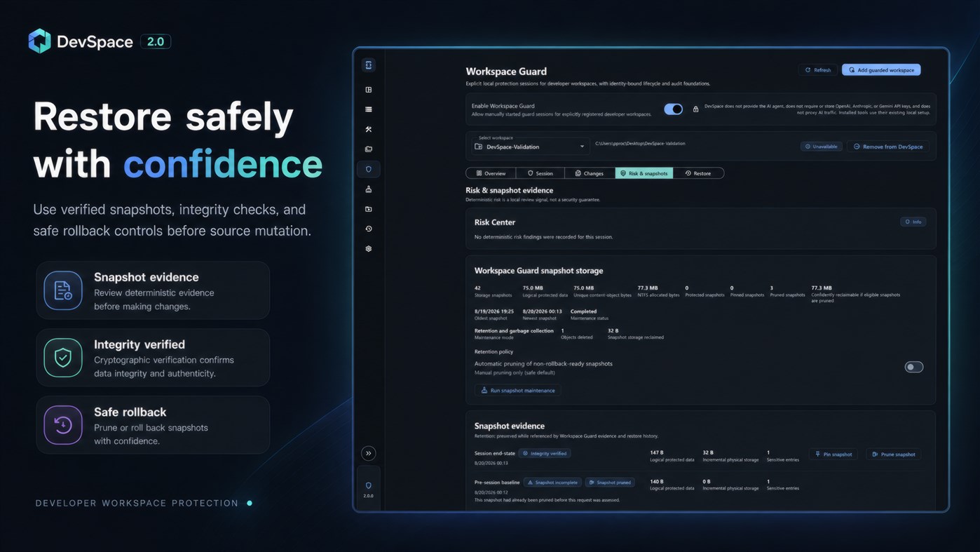Switch to the Overview tab
Image resolution: width=980 pixels, height=552 pixels.
491,173
